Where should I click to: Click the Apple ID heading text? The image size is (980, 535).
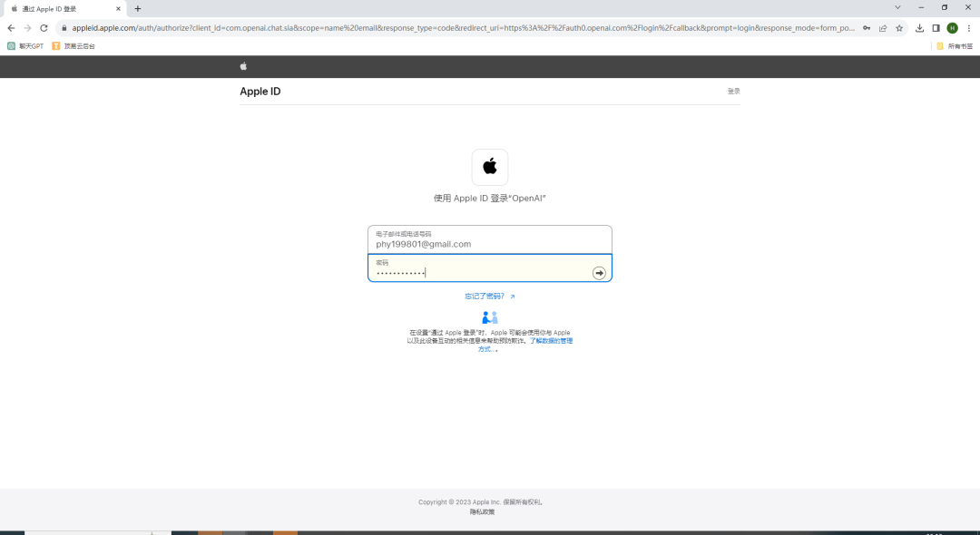pos(260,92)
